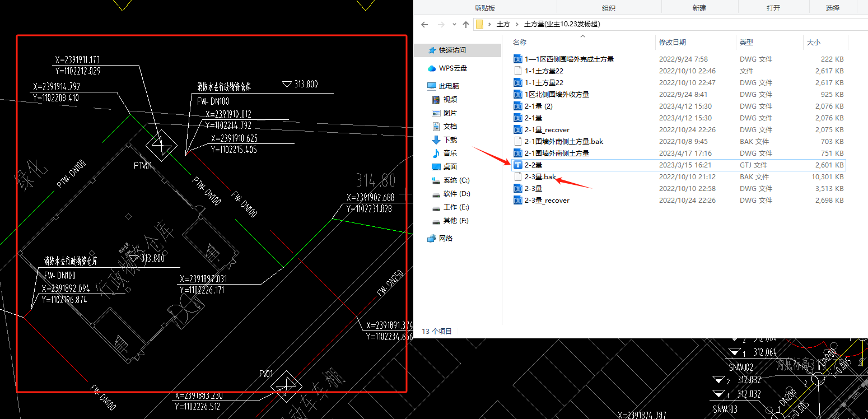Select file name 2-1量 (2)
The width and height of the screenshot is (868, 419).
[539, 106]
